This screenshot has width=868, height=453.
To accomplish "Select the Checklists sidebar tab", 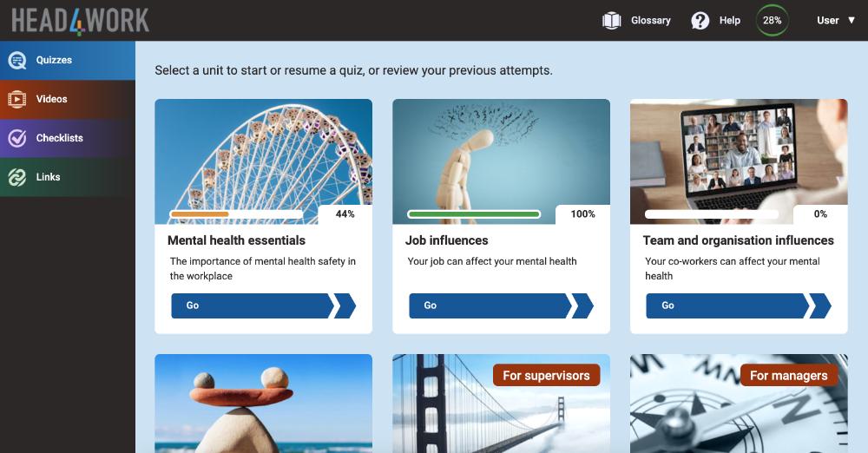I will [x=68, y=139].
